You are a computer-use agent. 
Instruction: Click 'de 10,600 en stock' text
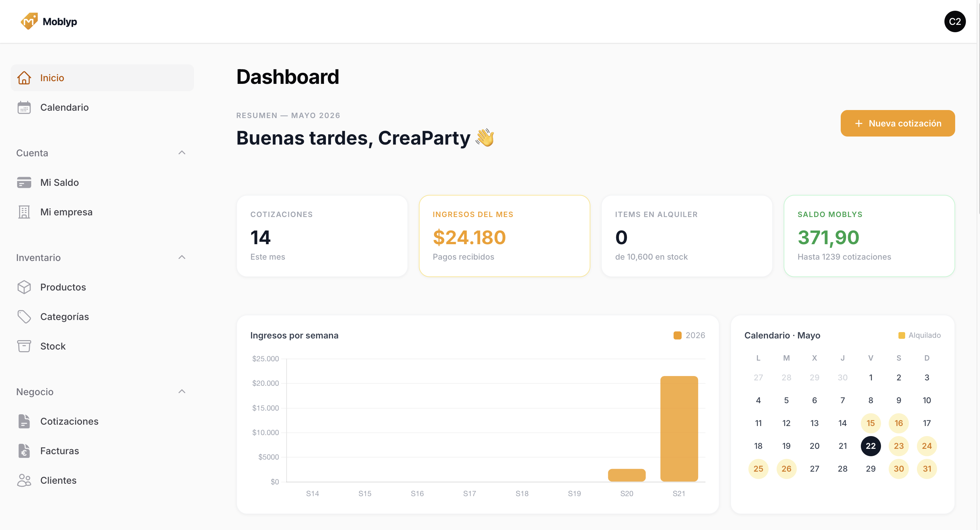(651, 257)
